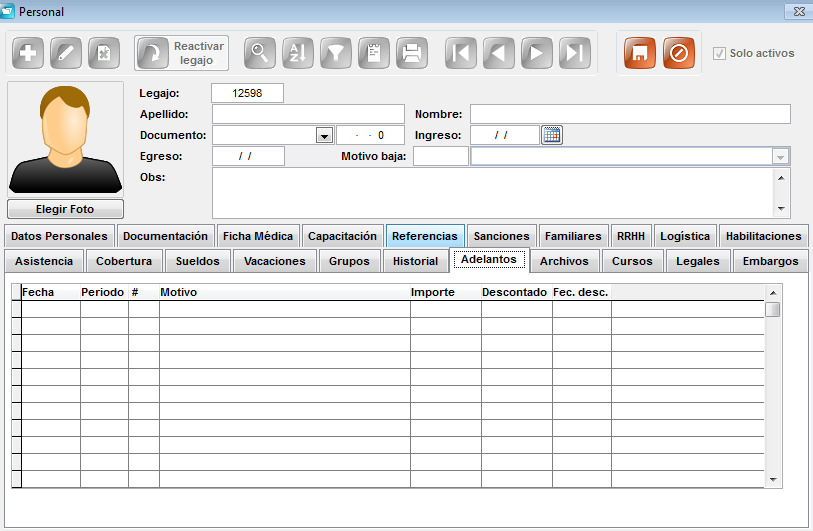Toggle Solo activos checkbox
The height and width of the screenshot is (531, 813).
(x=719, y=53)
